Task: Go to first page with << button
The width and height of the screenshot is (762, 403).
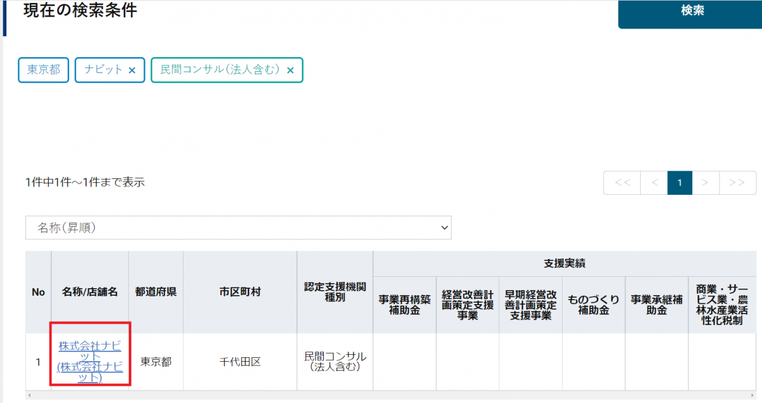Action: point(623,183)
